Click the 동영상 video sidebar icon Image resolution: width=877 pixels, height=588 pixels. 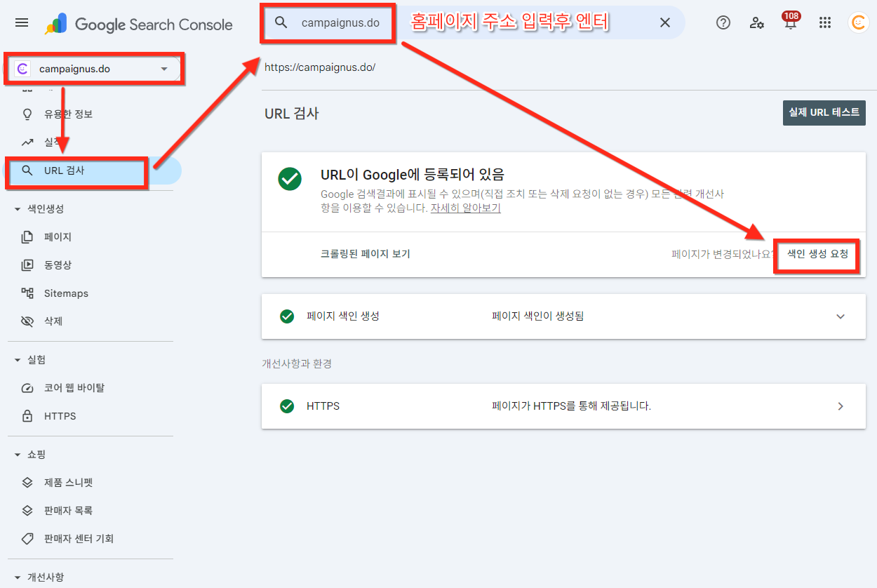click(x=27, y=265)
